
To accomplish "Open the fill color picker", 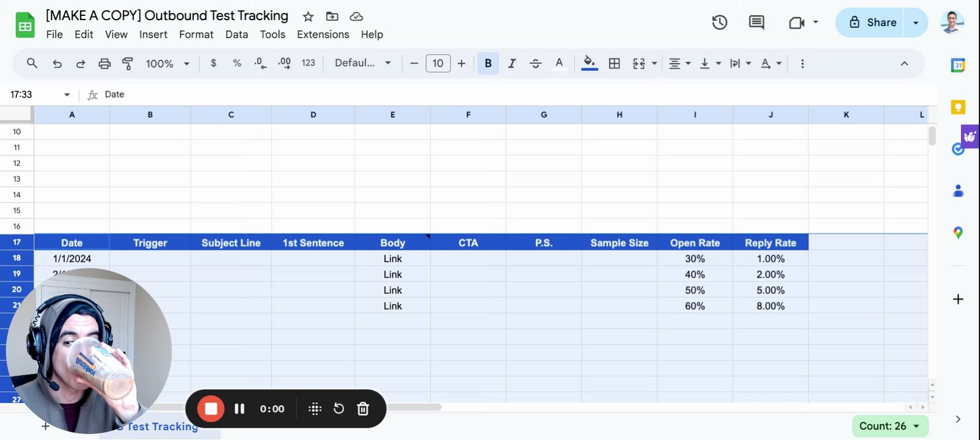I will pos(590,63).
